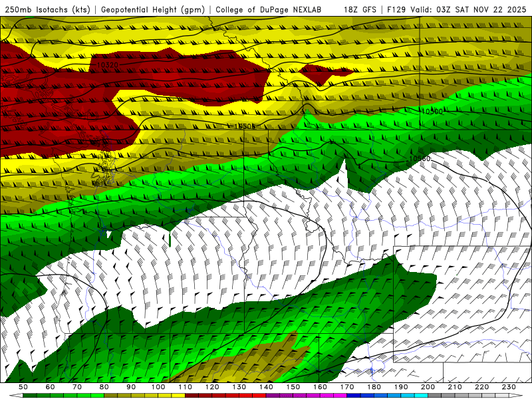Screen dimensions: 532x399
Task: Click the 70 value on the color scale
Action: [77, 387]
